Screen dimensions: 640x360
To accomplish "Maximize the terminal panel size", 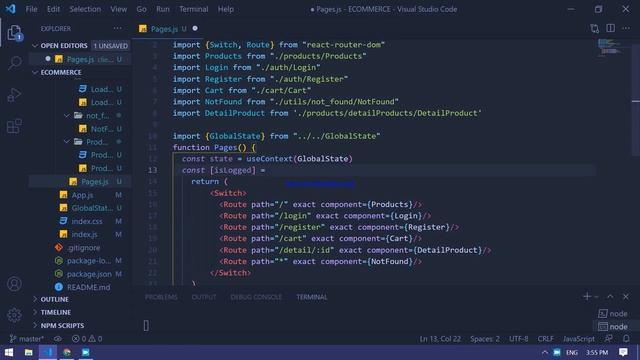I will click(610, 296).
